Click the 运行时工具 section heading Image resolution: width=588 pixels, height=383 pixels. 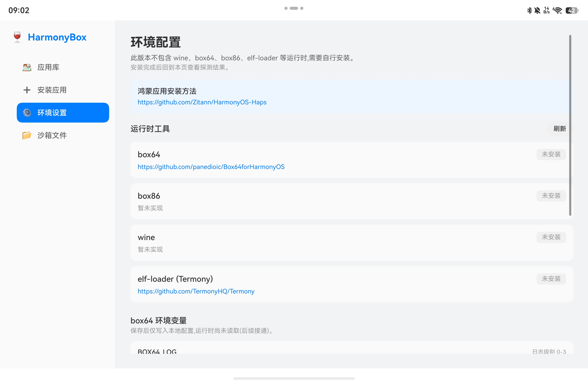point(150,129)
